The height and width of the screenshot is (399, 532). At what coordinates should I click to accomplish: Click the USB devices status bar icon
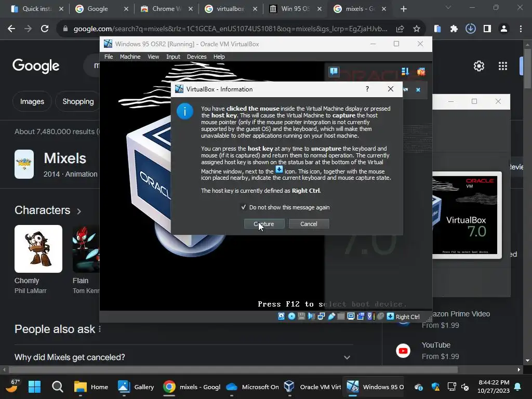(x=331, y=316)
